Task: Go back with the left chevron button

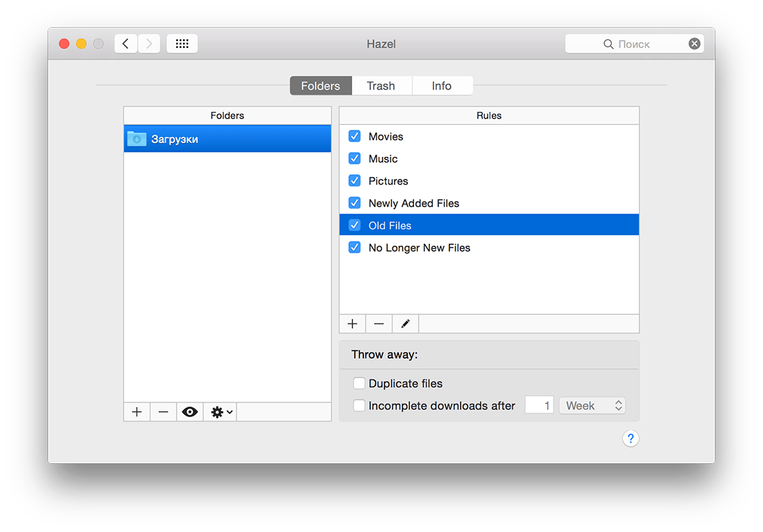Action: tap(126, 44)
